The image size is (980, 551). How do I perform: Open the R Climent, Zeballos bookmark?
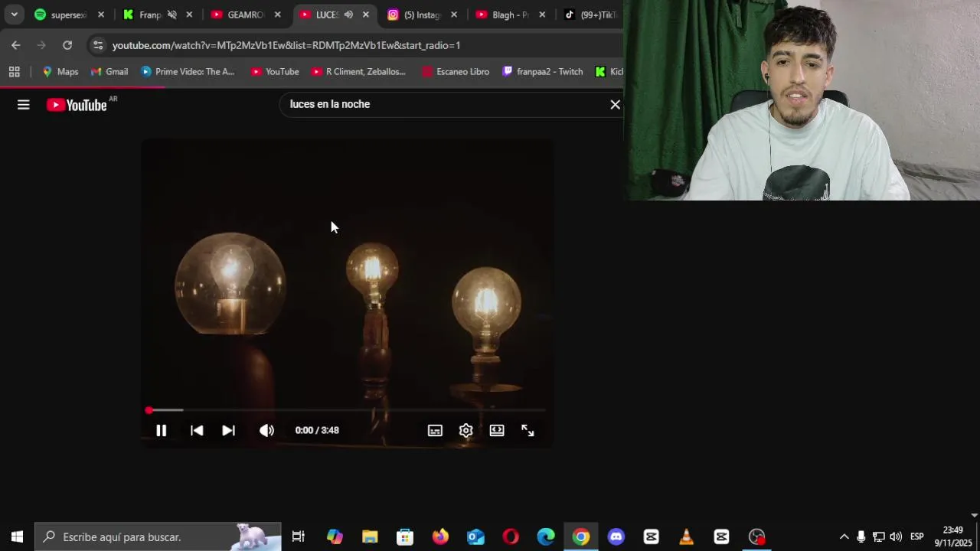point(358,71)
